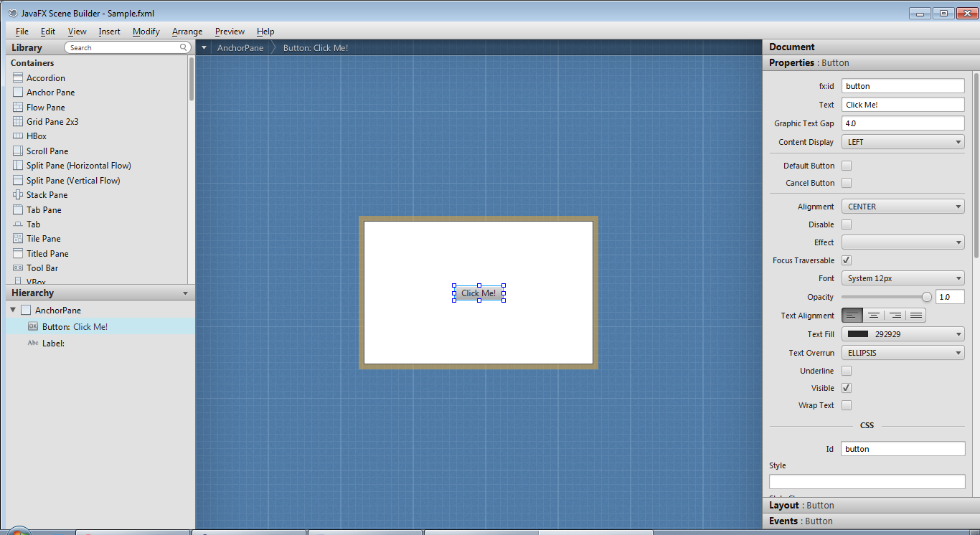The image size is (980, 535).
Task: Set text alignment to right
Action: coord(895,315)
